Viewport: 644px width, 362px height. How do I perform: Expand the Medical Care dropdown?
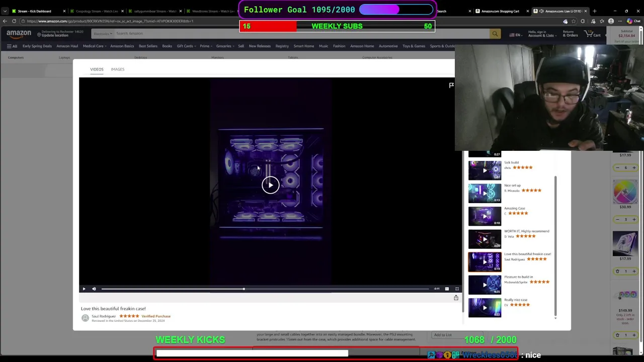click(x=94, y=46)
